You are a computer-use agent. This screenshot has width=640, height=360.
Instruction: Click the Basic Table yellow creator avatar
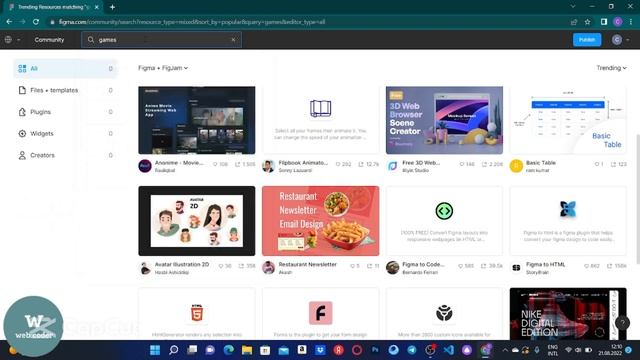516,166
